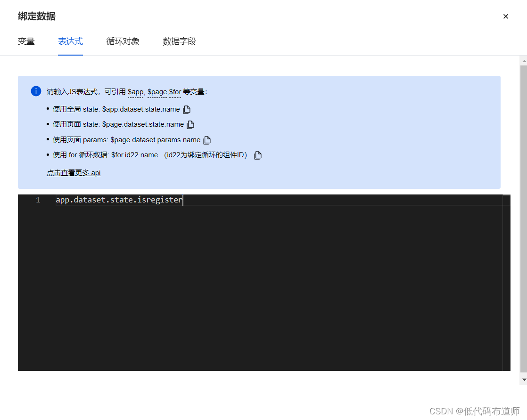Copy the $page.dataset.params.name expression
The width and height of the screenshot is (527, 420).
click(x=207, y=140)
